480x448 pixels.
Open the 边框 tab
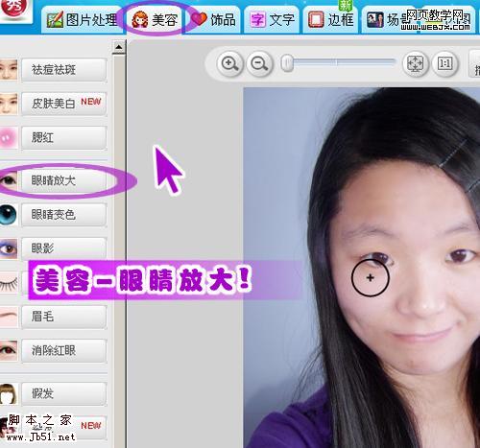click(x=330, y=20)
